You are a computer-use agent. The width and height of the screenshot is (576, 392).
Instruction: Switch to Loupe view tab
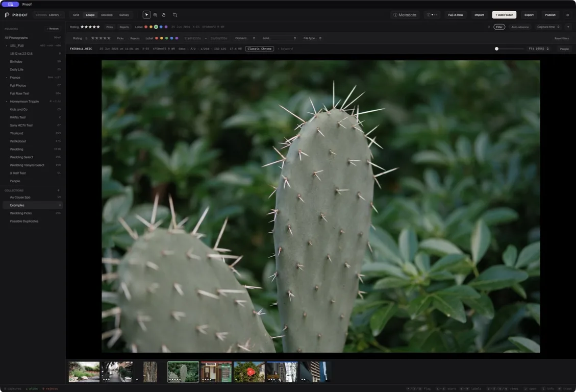click(90, 15)
